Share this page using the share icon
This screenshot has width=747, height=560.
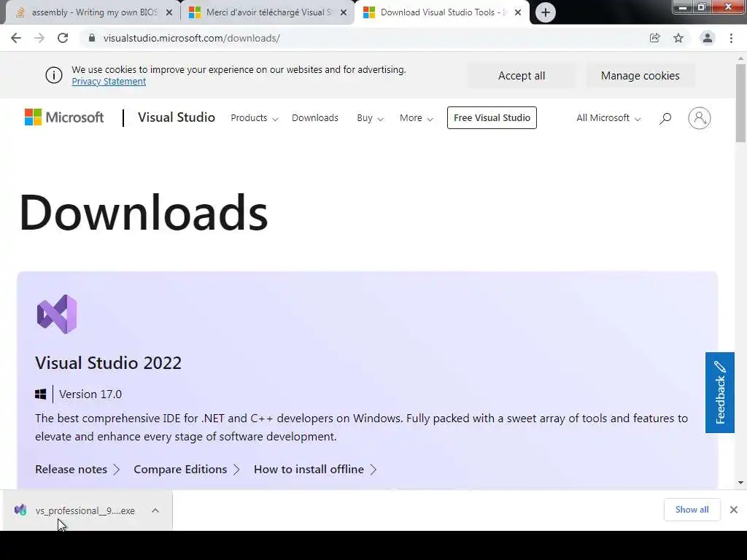(x=654, y=38)
